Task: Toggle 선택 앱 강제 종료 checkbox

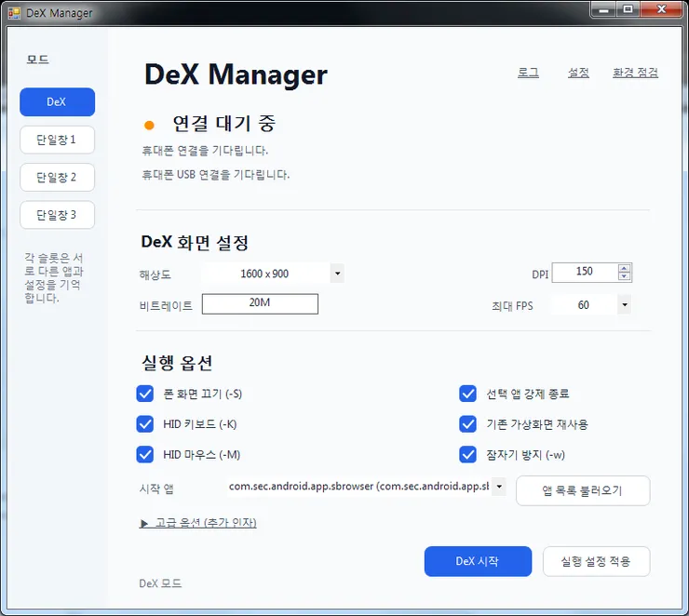Action: pyautogui.click(x=468, y=394)
